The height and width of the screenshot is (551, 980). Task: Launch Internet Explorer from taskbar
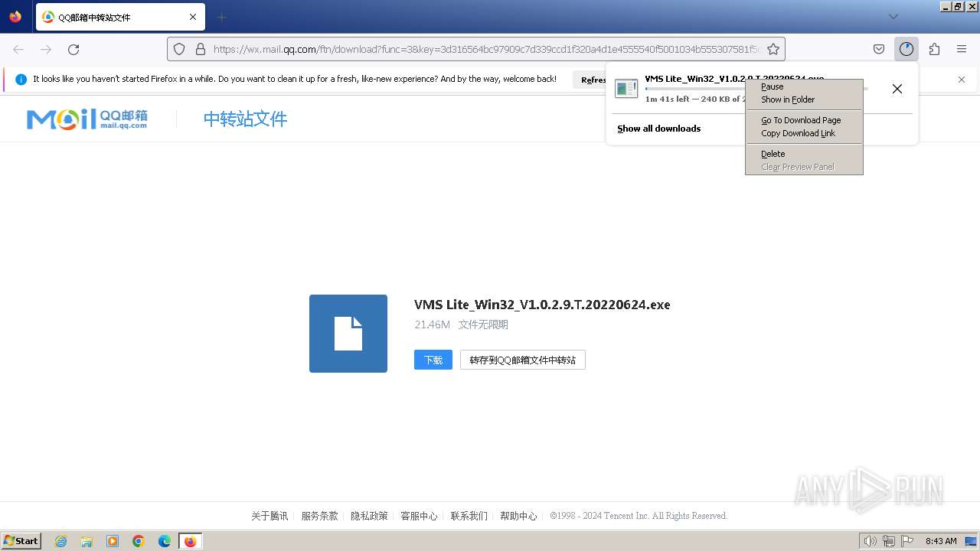coord(60,541)
